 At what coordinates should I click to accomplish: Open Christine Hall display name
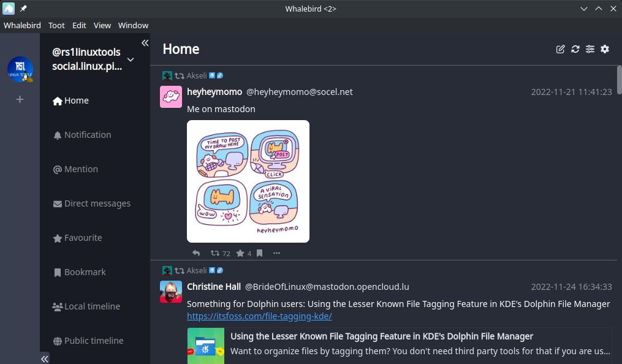click(214, 287)
